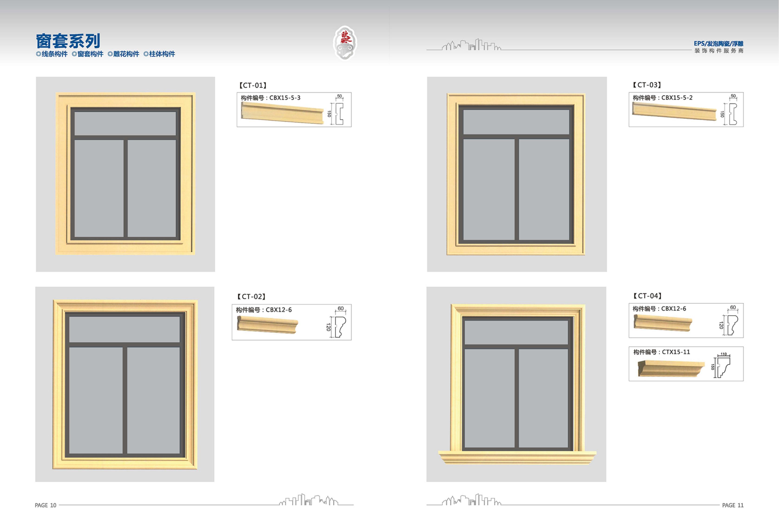Click the CBX15-5-3 profile cross-section diagram
Viewport: 779px width, 532px height.
(x=338, y=110)
